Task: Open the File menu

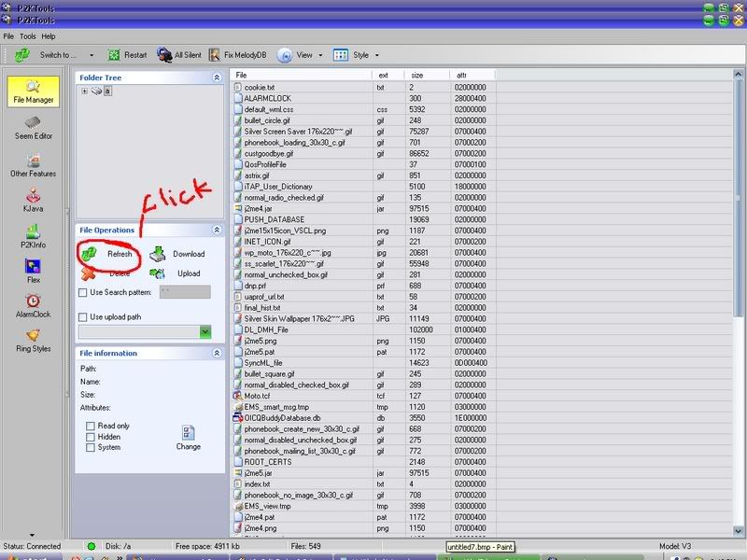Action: point(8,36)
